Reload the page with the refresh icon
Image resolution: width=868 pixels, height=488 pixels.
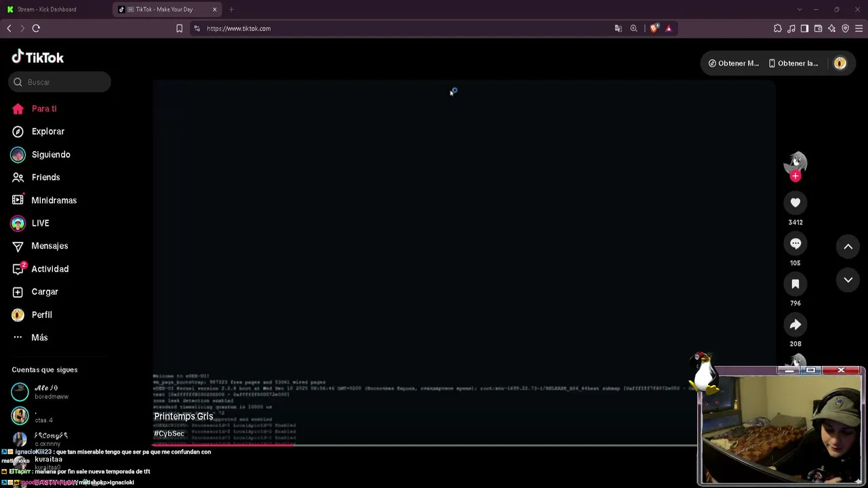tap(36, 28)
